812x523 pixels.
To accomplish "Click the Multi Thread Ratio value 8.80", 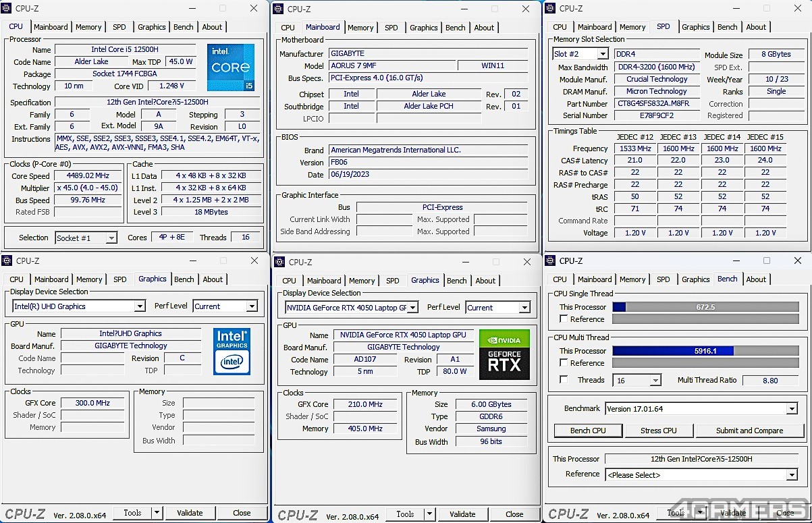I will point(770,381).
